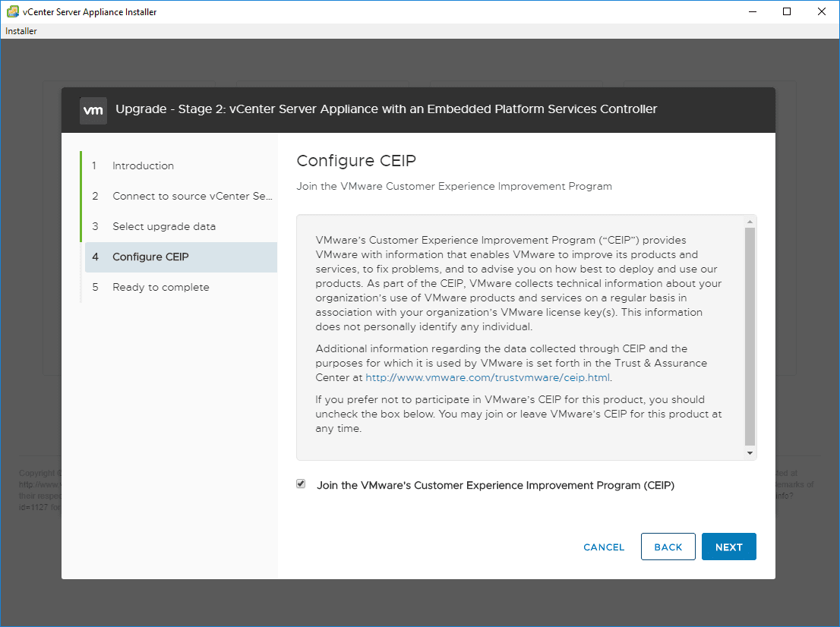Select Connect to source vCenter Server step
The width and height of the screenshot is (840, 627).
(x=191, y=196)
